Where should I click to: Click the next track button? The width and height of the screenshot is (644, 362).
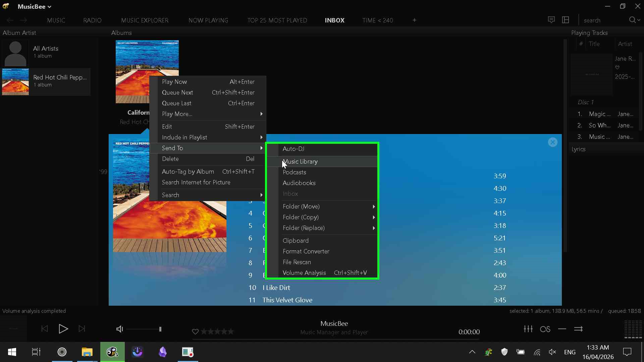click(x=82, y=329)
